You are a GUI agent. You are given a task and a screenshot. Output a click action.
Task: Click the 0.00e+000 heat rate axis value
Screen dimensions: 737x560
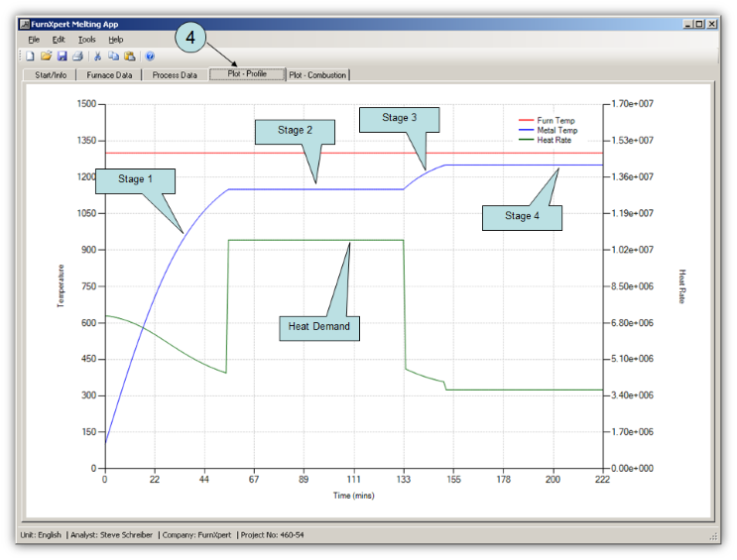tap(632, 469)
